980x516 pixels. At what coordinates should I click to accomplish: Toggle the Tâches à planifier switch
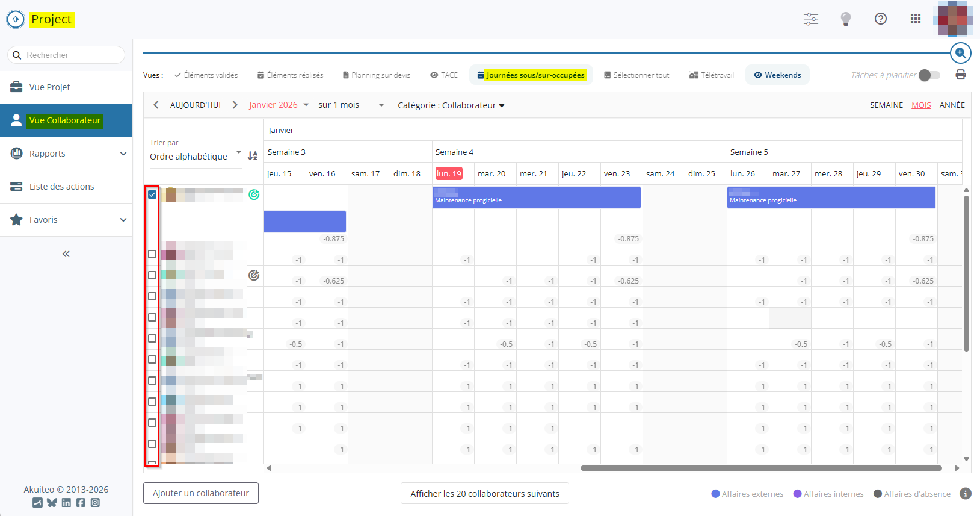click(929, 75)
